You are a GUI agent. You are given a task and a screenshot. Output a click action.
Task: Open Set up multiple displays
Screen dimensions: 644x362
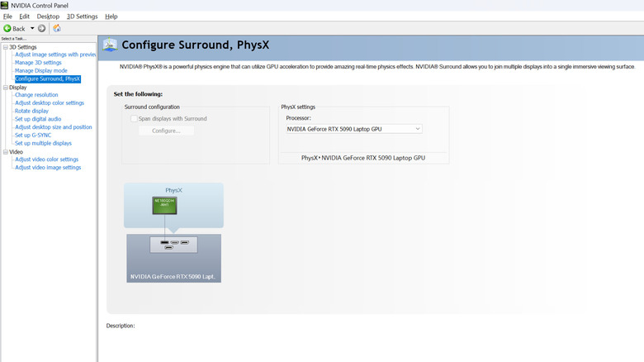[x=43, y=143]
